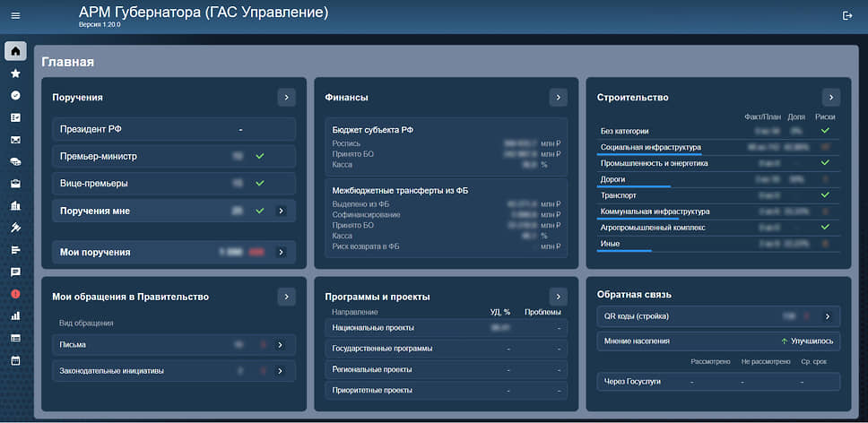
Task: Open the table card sidebar icon
Action: [15, 339]
